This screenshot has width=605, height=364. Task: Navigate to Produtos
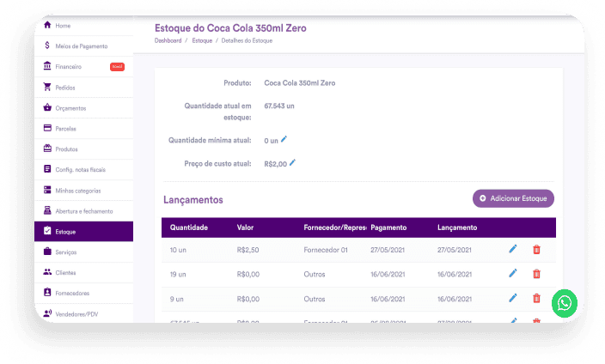point(83,149)
